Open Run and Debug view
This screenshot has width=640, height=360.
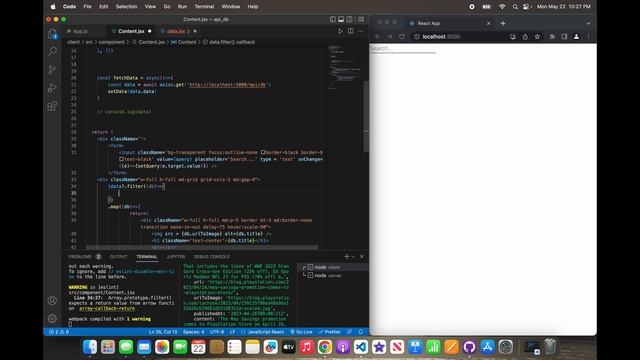pyautogui.click(x=52, y=87)
